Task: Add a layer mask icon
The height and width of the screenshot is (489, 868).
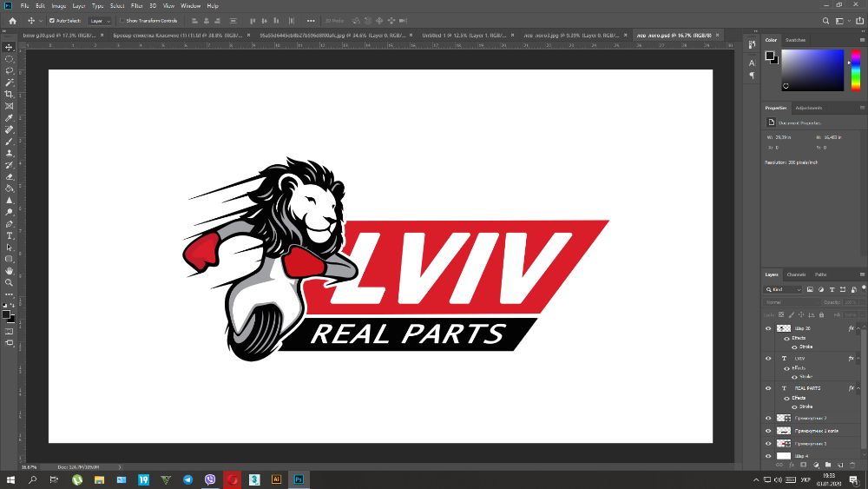Action: (803, 466)
